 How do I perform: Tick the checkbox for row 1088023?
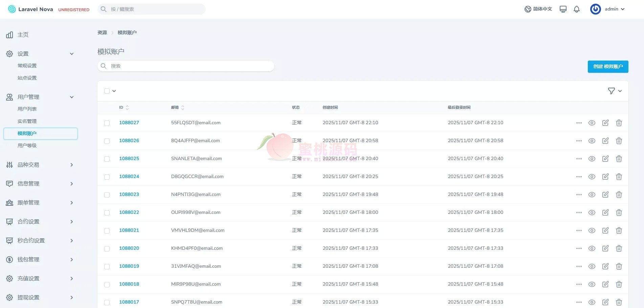click(107, 195)
